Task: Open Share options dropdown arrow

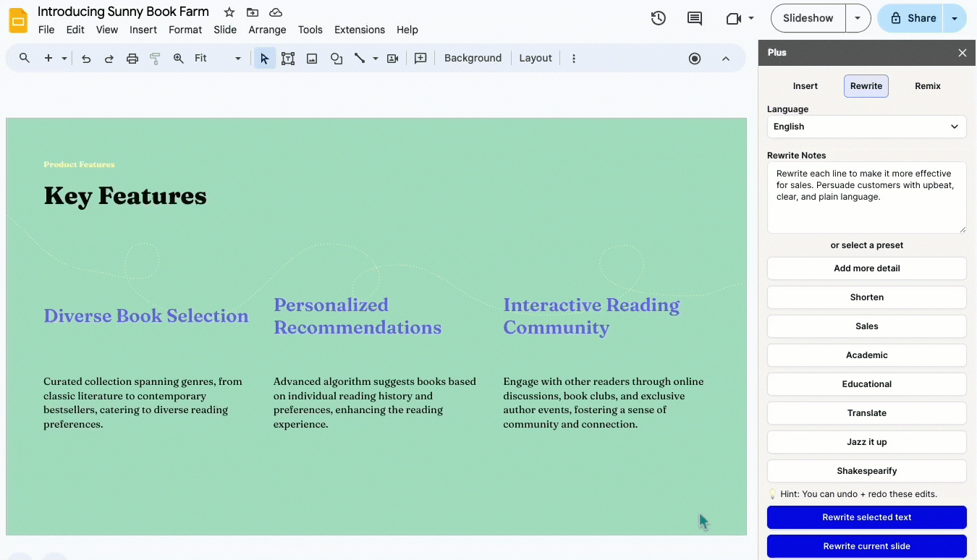Action: click(x=955, y=18)
